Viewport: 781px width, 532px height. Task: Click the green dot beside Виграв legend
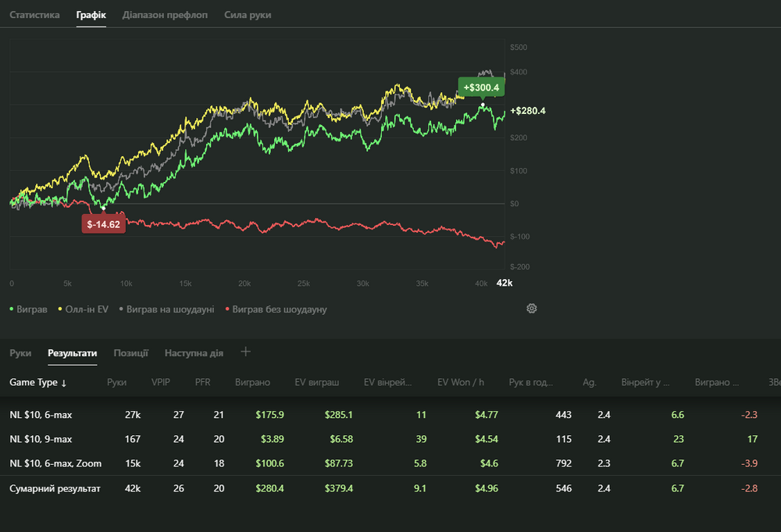click(x=12, y=309)
